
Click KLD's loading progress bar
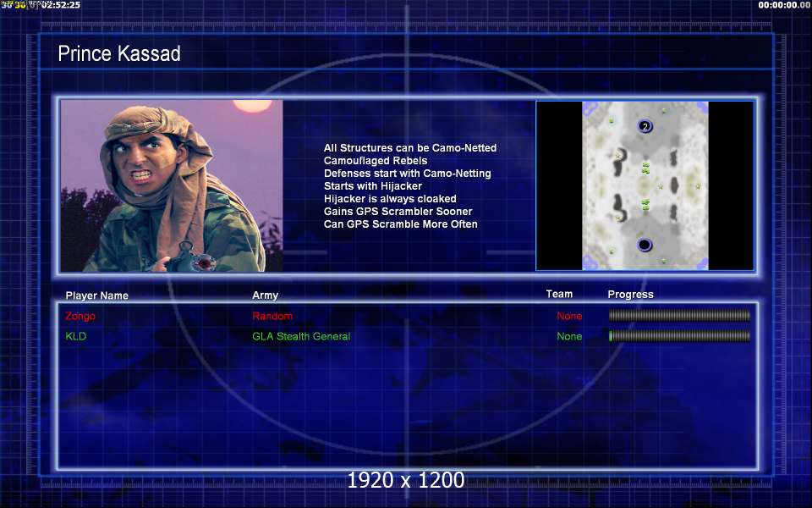point(679,336)
